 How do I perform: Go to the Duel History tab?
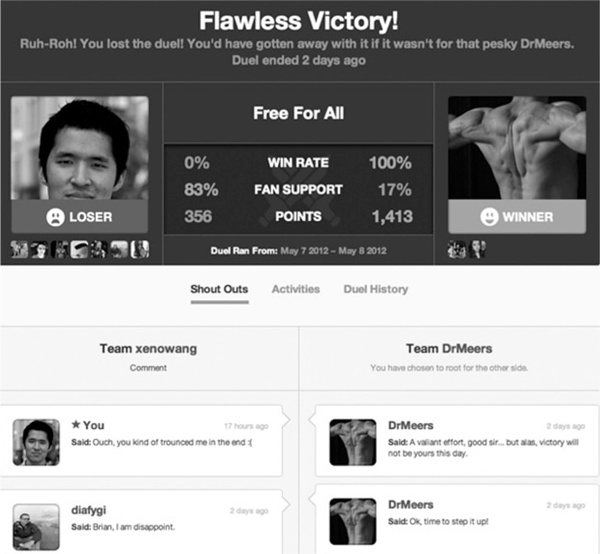point(375,289)
